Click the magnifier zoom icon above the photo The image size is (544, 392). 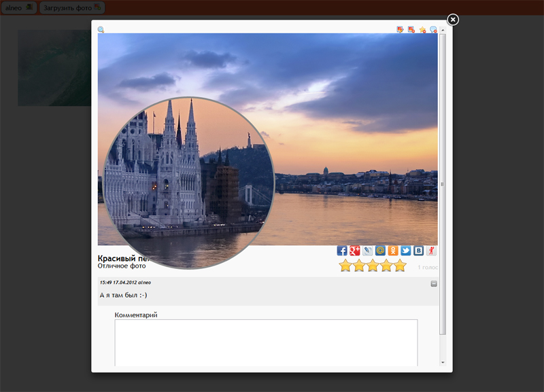[x=101, y=29]
